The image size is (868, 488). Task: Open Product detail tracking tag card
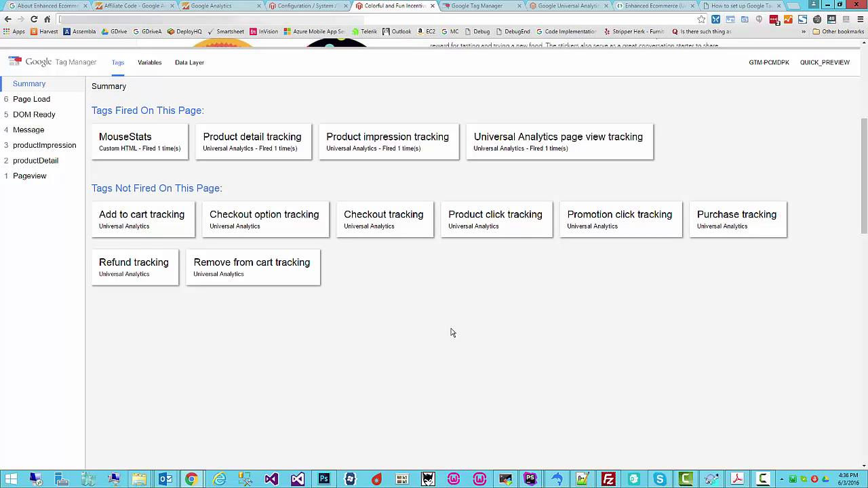(x=254, y=142)
